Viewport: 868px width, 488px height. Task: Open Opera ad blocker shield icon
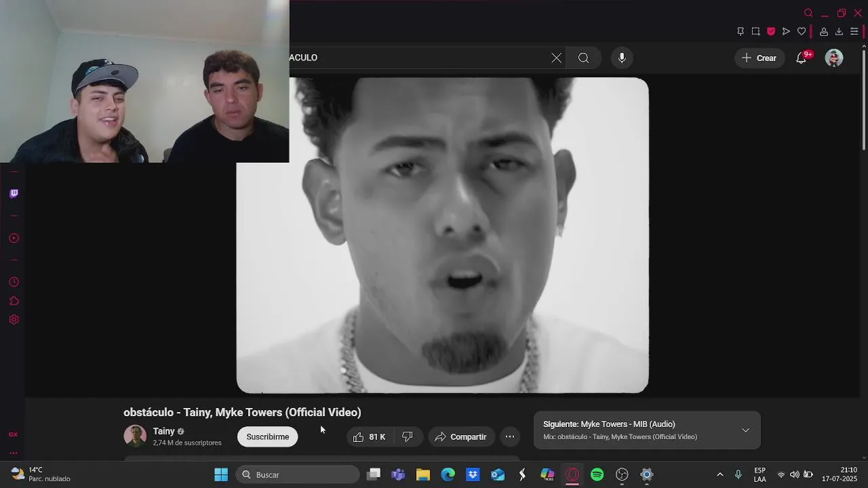point(771,31)
